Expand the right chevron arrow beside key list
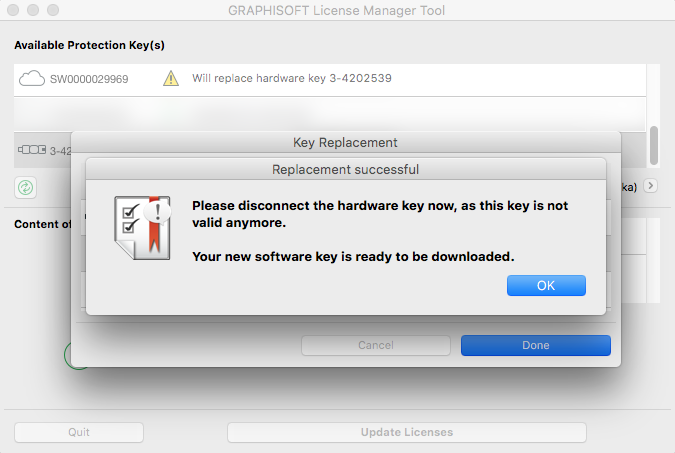The image size is (675, 453). 650,186
